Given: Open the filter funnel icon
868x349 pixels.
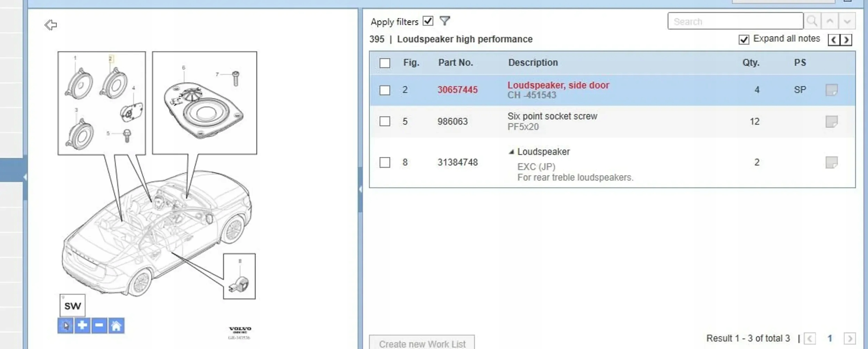Looking at the screenshot, I should tap(445, 21).
